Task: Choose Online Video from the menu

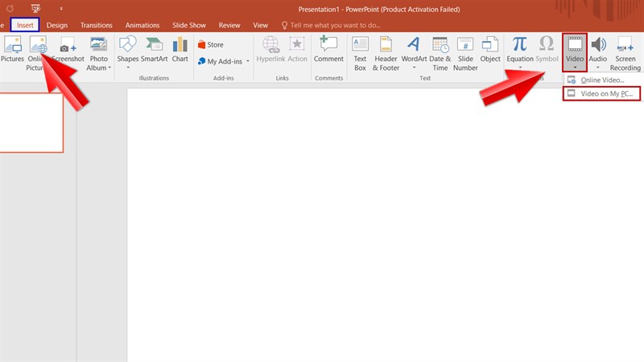Action: (x=602, y=80)
